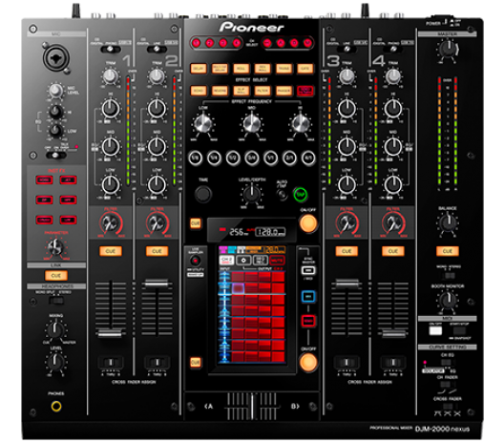Click the BOOTH MONITOR knob
504x443 pixels.
(x=448, y=300)
